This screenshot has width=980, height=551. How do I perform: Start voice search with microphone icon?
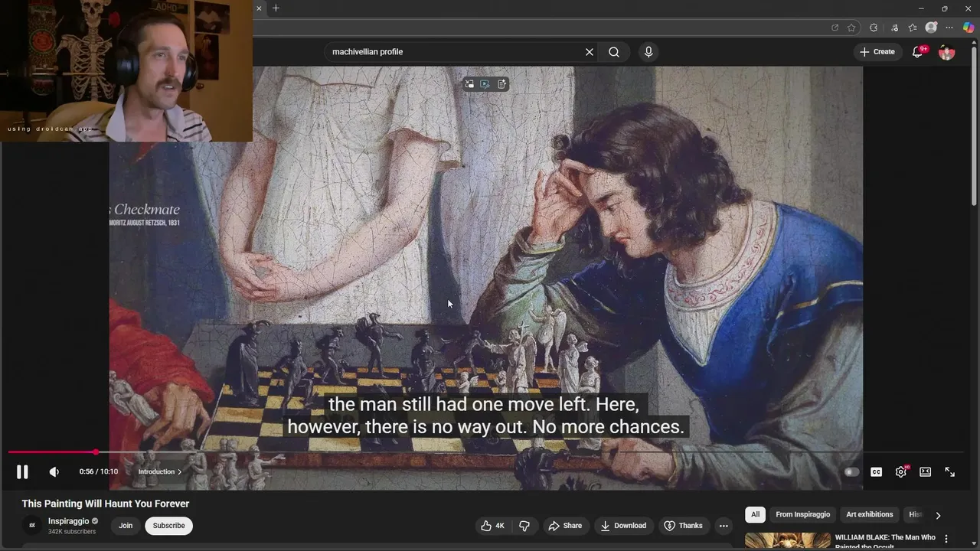(x=648, y=52)
